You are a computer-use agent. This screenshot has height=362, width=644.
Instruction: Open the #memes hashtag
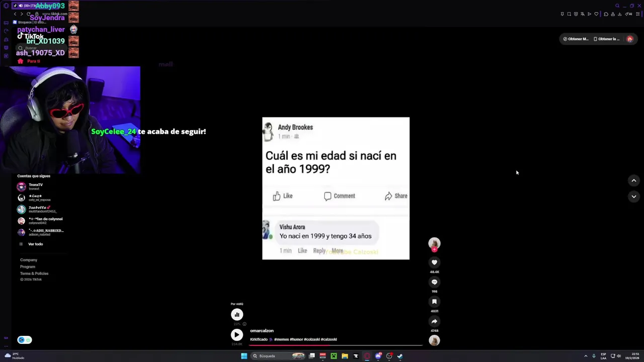pyautogui.click(x=282, y=339)
